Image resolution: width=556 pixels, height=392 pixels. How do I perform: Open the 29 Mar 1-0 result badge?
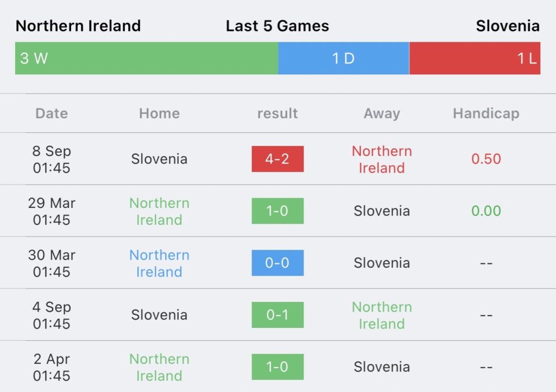pos(277,211)
